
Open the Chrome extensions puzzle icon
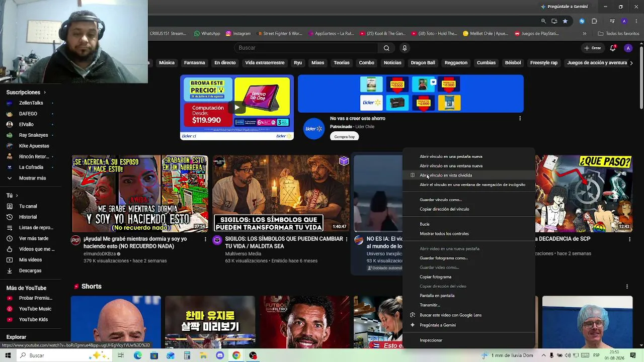[594, 21]
